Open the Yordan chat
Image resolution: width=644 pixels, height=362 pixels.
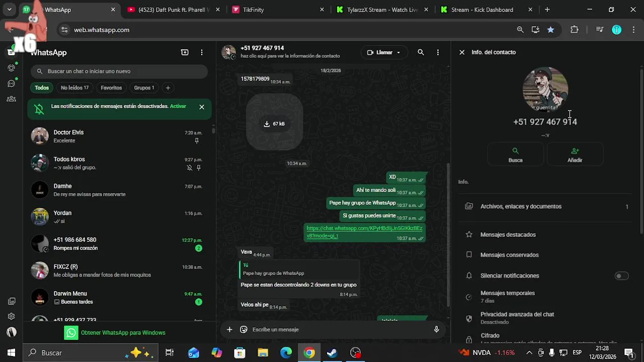click(x=120, y=217)
